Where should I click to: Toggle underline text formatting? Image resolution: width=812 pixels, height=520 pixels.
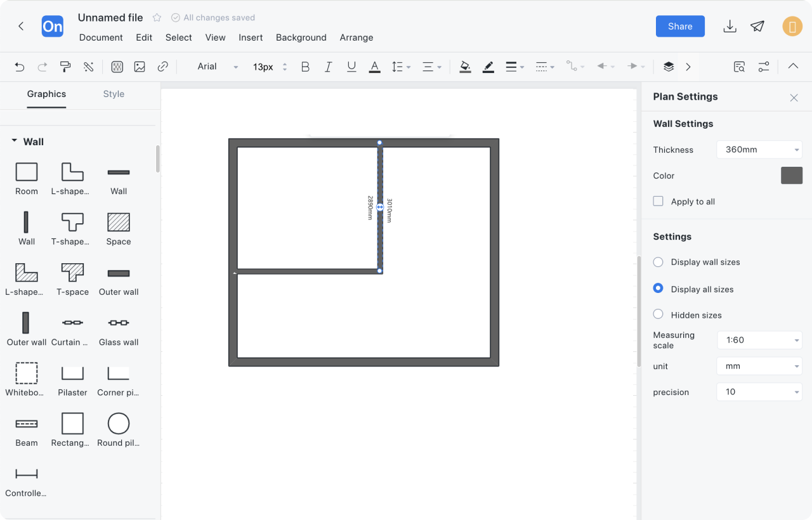pyautogui.click(x=351, y=67)
